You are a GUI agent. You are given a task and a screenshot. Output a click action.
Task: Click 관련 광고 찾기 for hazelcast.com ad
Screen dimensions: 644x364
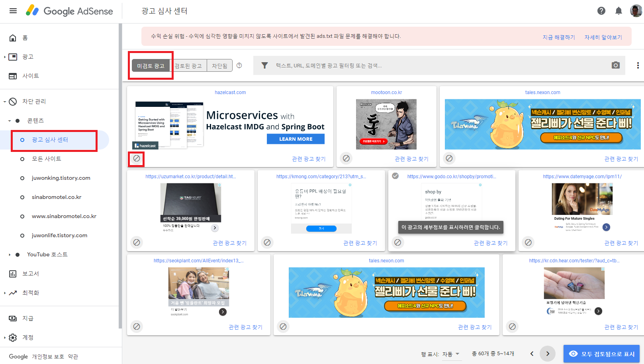309,159
